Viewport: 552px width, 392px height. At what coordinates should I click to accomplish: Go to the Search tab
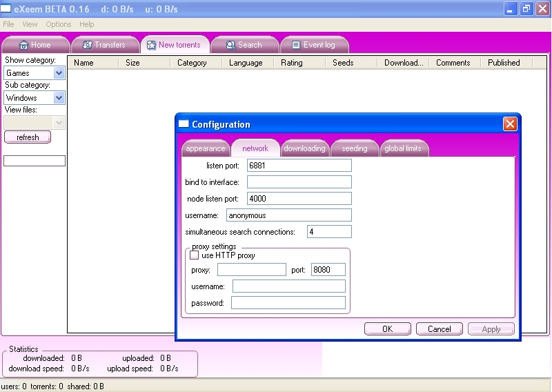tap(245, 45)
